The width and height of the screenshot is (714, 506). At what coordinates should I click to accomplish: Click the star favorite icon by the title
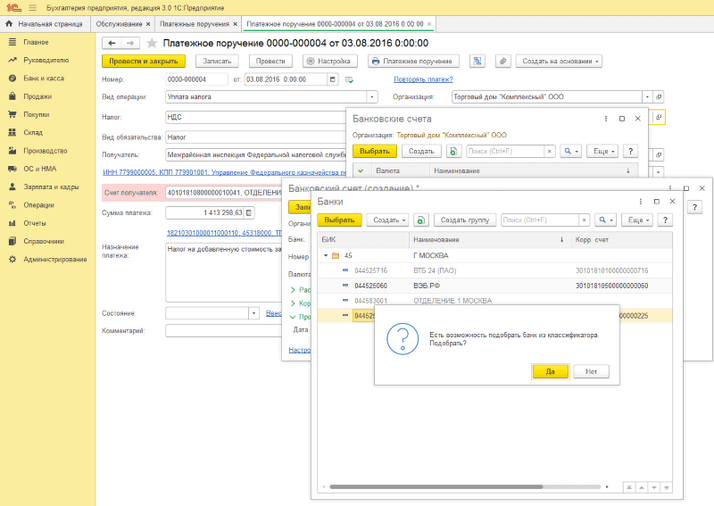(x=152, y=43)
